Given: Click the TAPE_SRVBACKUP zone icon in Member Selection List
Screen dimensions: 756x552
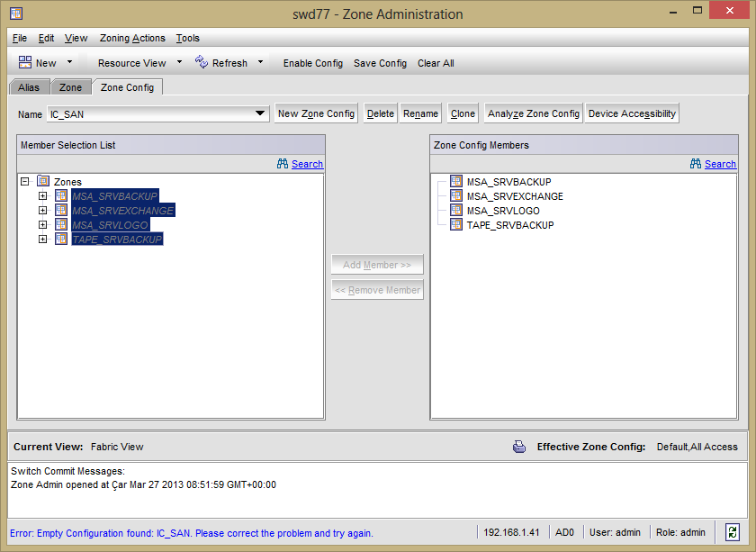Looking at the screenshot, I should point(61,239).
